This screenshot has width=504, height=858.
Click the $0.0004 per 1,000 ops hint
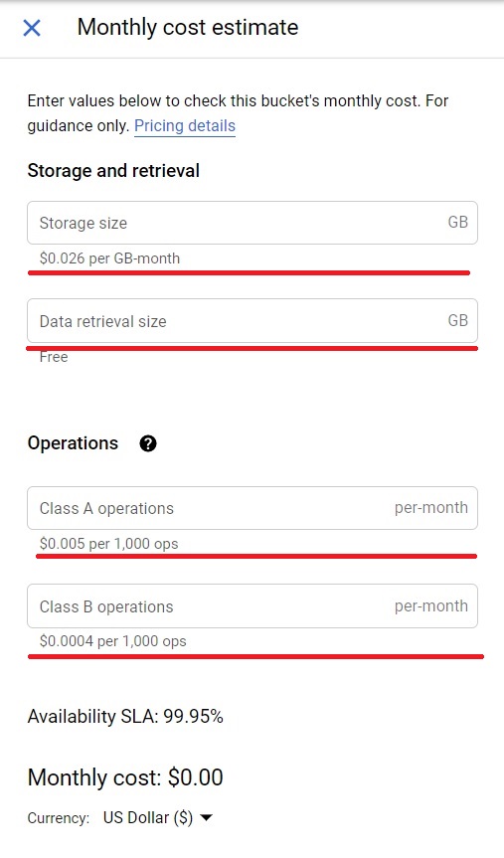112,641
